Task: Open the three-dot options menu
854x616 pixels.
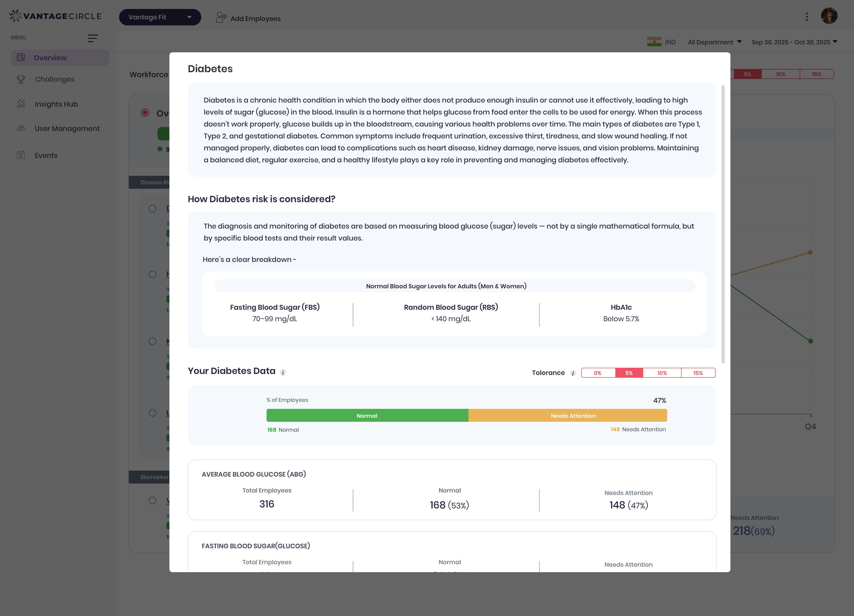Action: click(807, 16)
